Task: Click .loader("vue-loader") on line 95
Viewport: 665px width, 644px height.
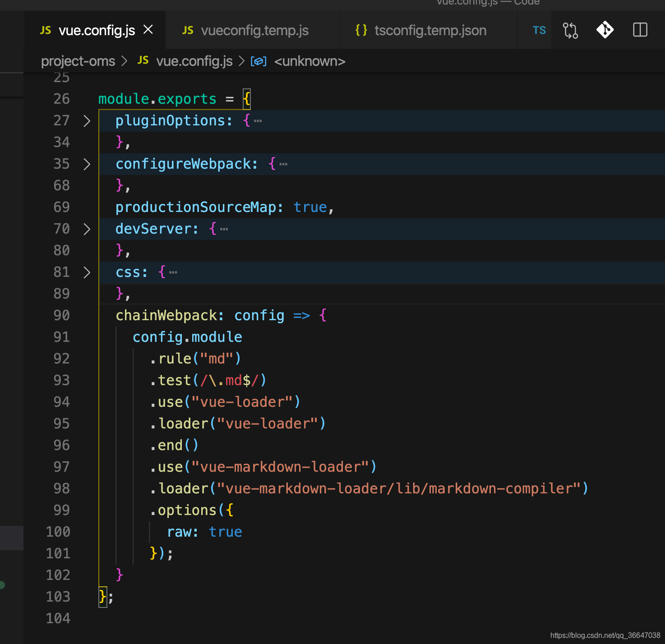Action: (238, 423)
